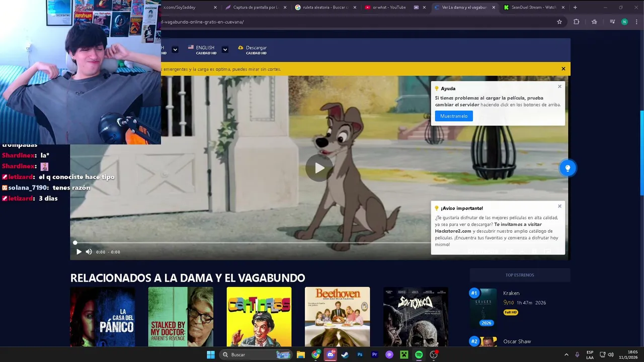Bookmark this page with the star icon

tap(559, 22)
